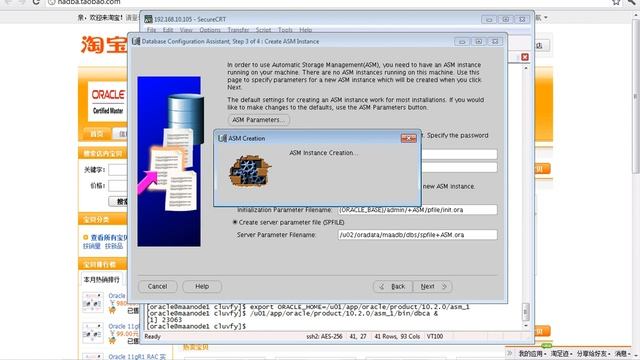Expand the 淘足迹 dropdown on the Taobao bar
This screenshot has width=640, height=360.
[x=562, y=353]
